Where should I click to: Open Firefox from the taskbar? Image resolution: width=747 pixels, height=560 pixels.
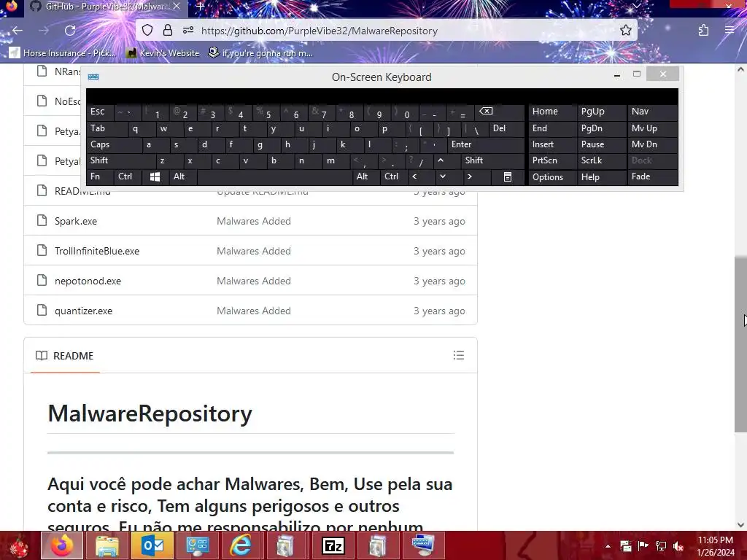tap(62, 545)
